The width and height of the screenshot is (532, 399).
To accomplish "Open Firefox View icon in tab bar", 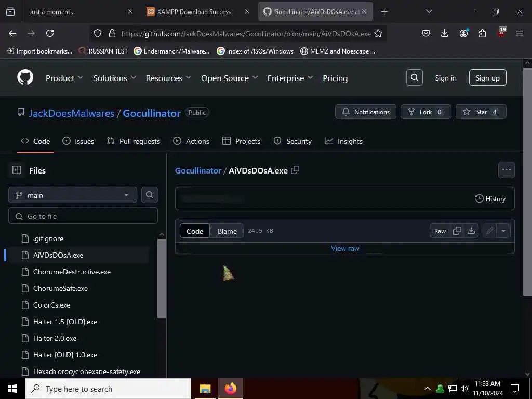I will pyautogui.click(x=10, y=11).
